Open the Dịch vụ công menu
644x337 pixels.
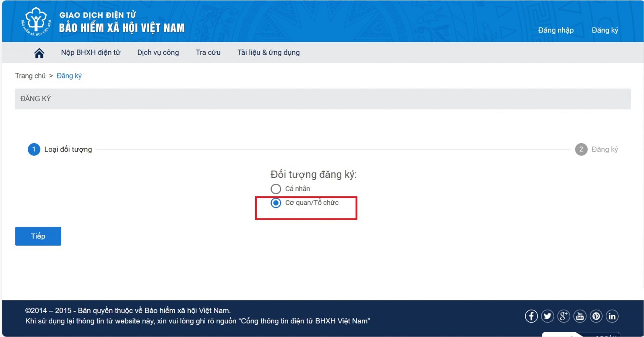click(158, 53)
